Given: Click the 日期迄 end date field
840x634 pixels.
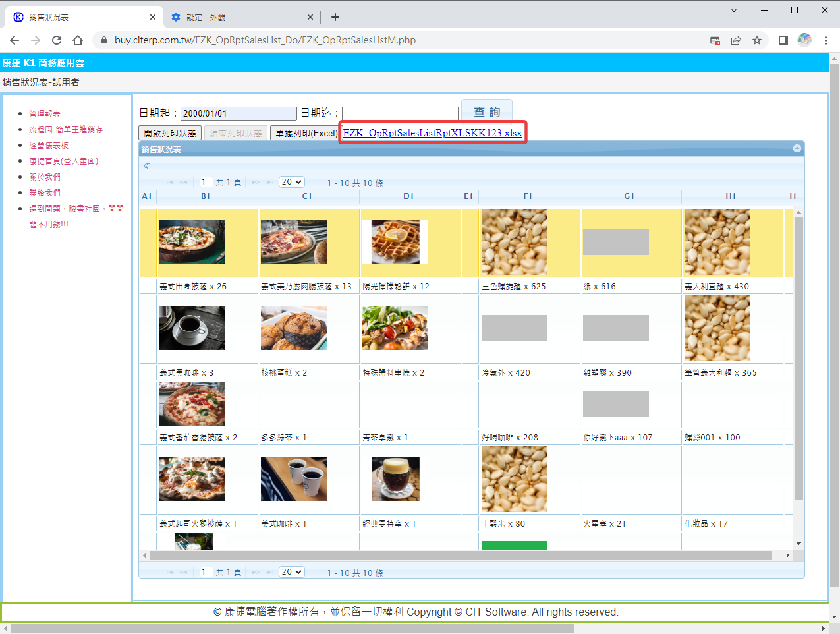Looking at the screenshot, I should click(x=400, y=113).
